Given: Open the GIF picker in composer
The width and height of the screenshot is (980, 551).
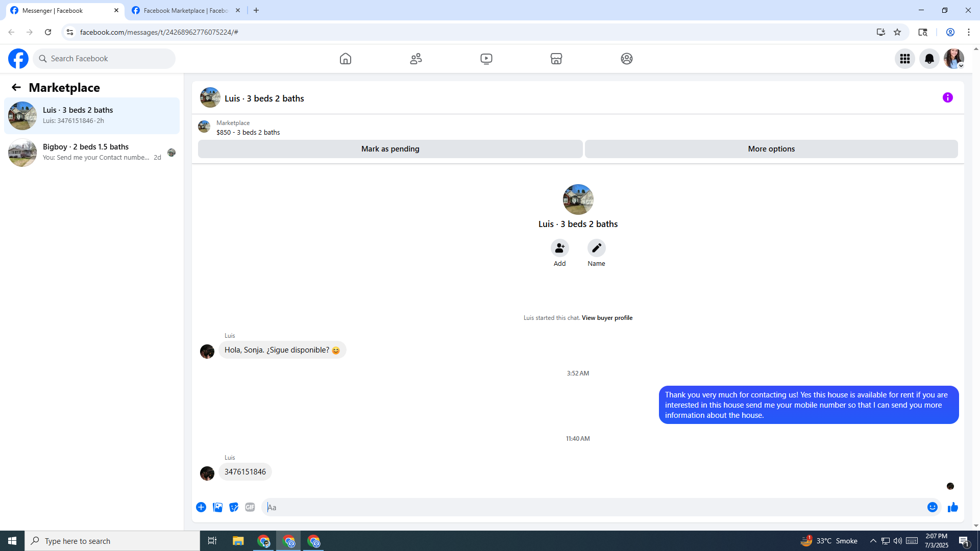Looking at the screenshot, I should coord(250,507).
